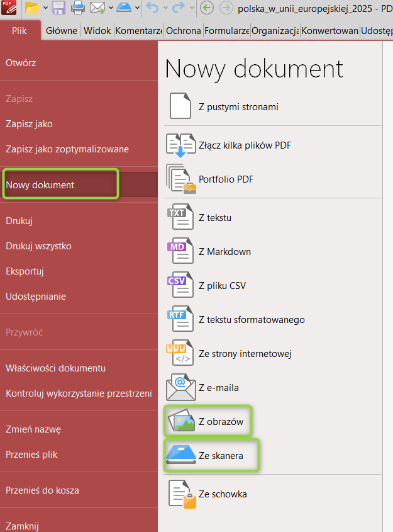Open Właściwości dokumentu
Screen dimensions: 393x532
point(79,368)
